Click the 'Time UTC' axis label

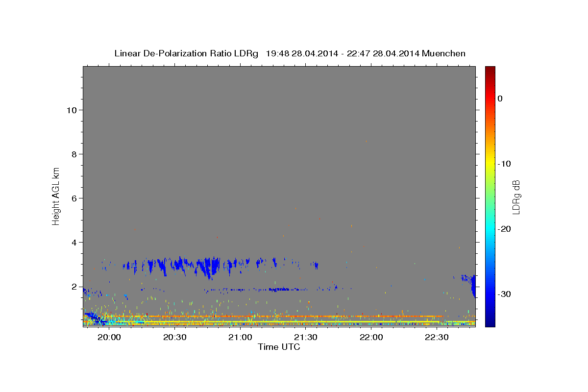click(279, 347)
